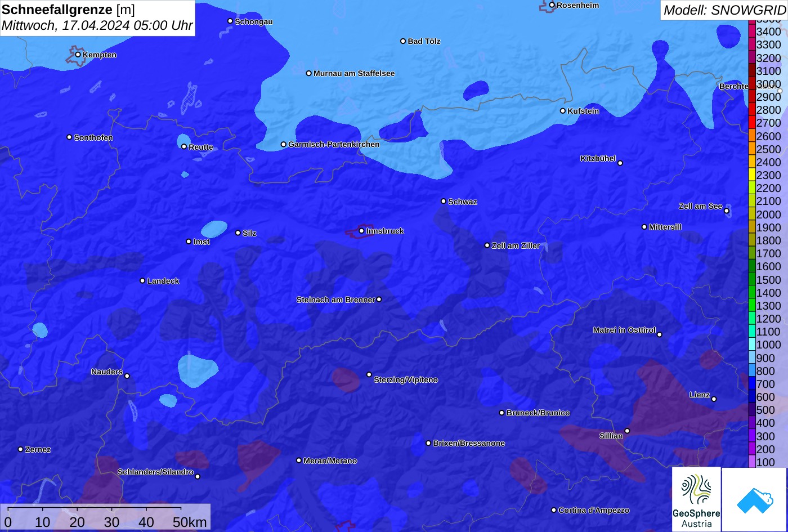This screenshot has width=788, height=532.
Task: Select the Reutte map marker
Action: point(184,146)
